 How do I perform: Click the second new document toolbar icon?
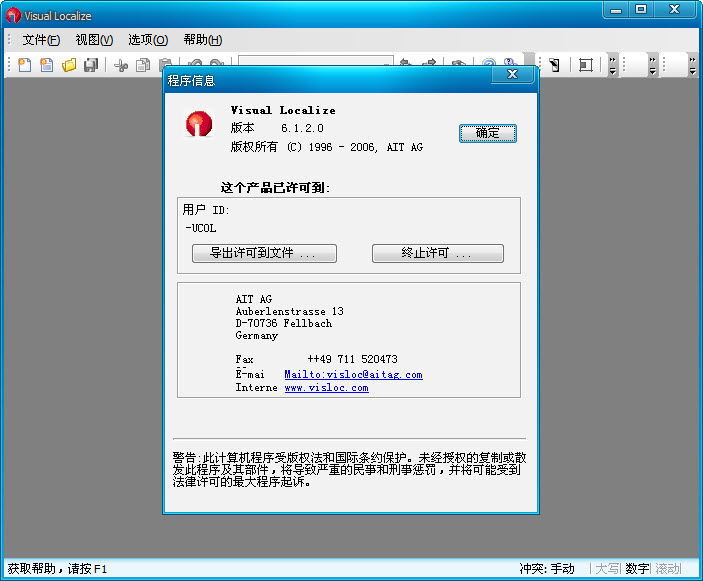pyautogui.click(x=46, y=65)
